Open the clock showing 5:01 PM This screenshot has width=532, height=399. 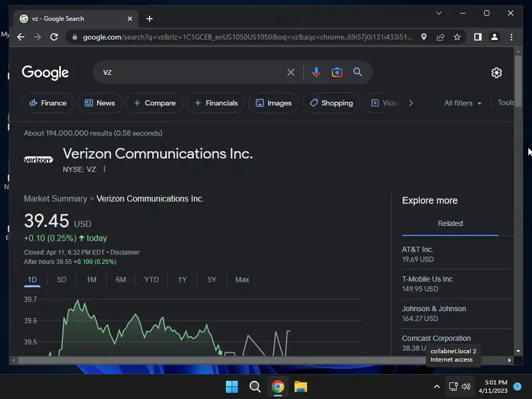click(x=493, y=387)
